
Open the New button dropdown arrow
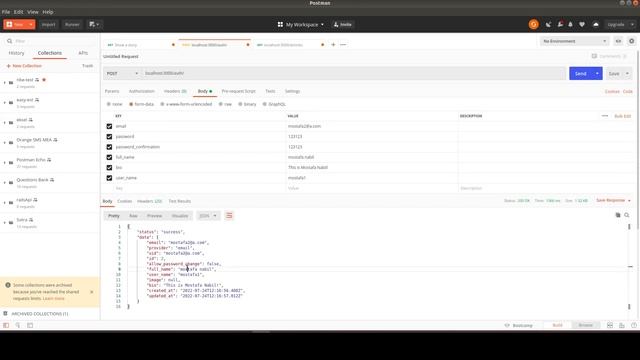(31, 24)
